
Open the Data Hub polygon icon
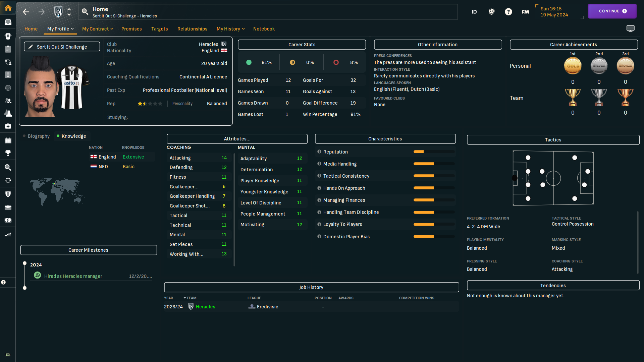tap(8, 88)
